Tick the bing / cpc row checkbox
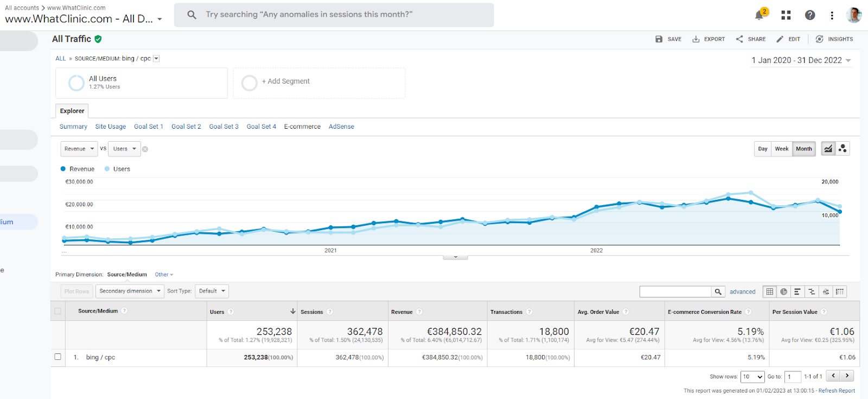868x399 pixels. click(x=58, y=357)
